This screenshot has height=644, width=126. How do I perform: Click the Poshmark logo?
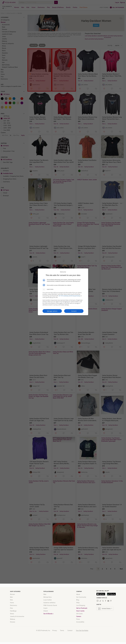pos(9,2)
